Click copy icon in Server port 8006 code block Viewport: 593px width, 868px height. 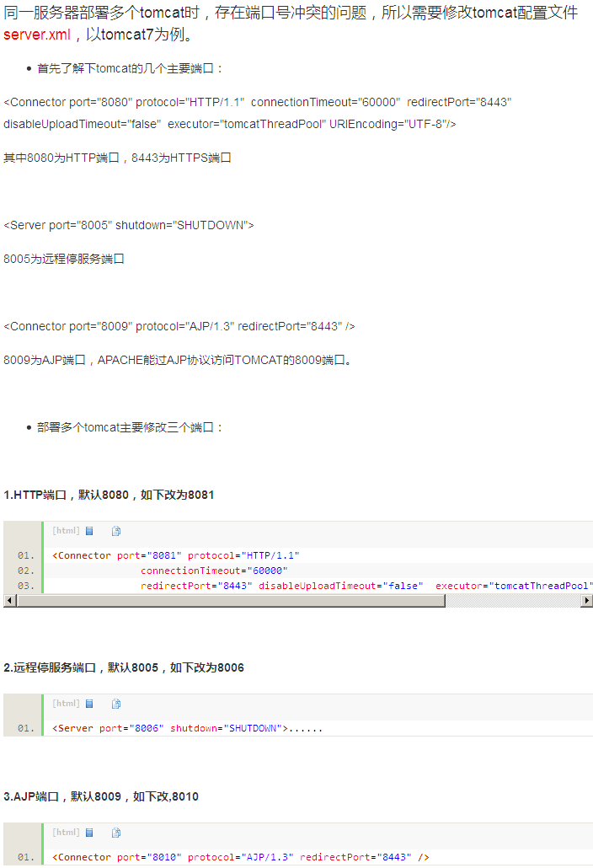[x=116, y=704]
